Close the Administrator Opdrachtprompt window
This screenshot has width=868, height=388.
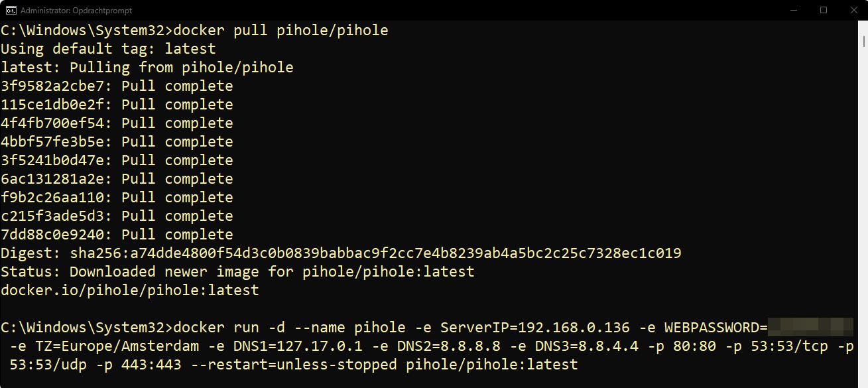(853, 10)
